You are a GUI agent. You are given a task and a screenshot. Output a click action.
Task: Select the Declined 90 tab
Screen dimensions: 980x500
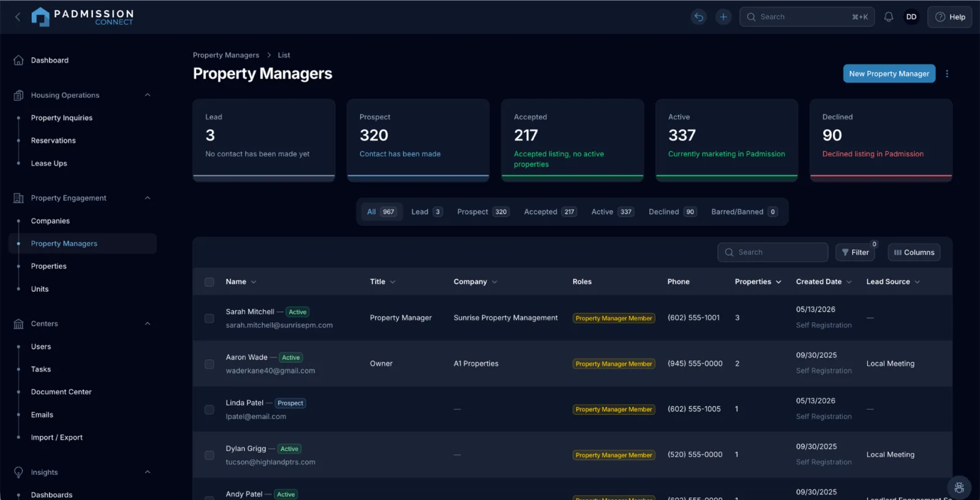click(x=673, y=212)
